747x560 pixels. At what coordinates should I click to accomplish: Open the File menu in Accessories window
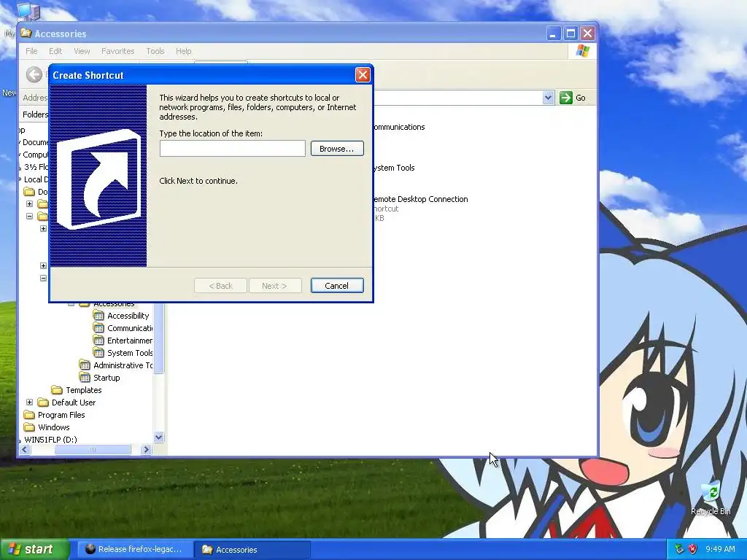click(x=31, y=51)
